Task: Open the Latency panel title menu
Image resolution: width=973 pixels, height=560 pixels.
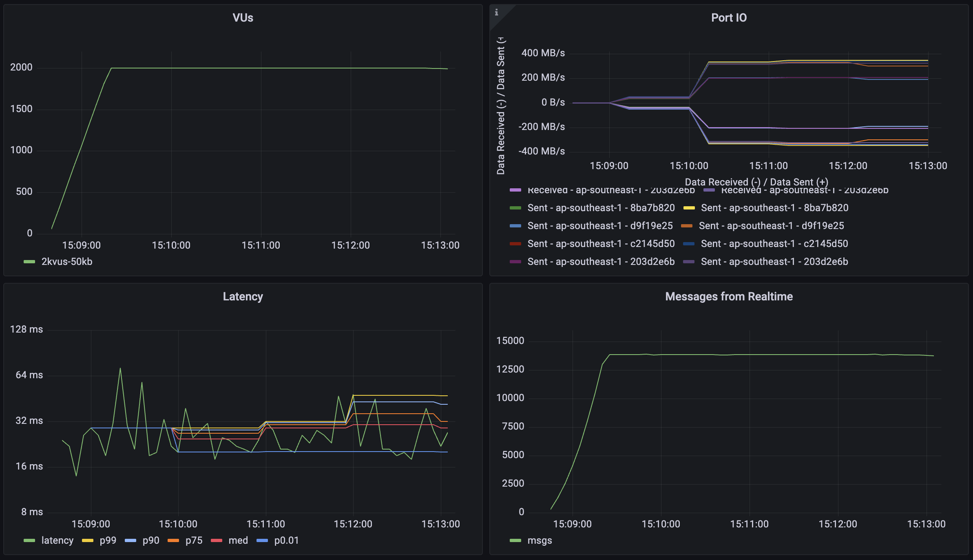Action: point(243,296)
